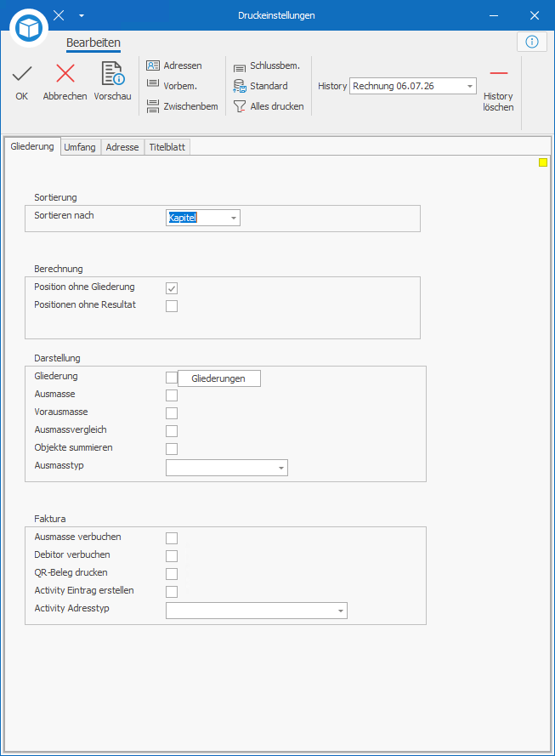Screen dimensions: 555x756
Task: Switch to the Adresse tab
Action: [x=122, y=147]
